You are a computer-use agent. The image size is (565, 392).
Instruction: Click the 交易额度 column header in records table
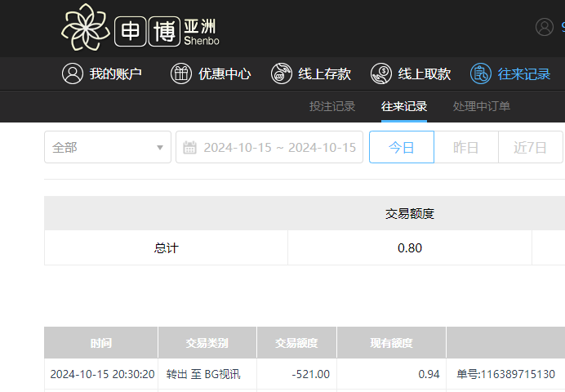[296, 343]
